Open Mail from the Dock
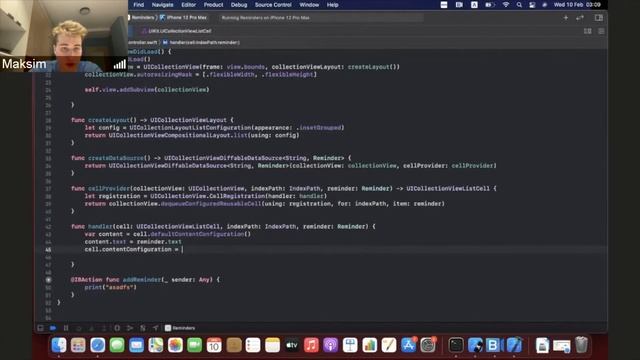 (x=136, y=345)
